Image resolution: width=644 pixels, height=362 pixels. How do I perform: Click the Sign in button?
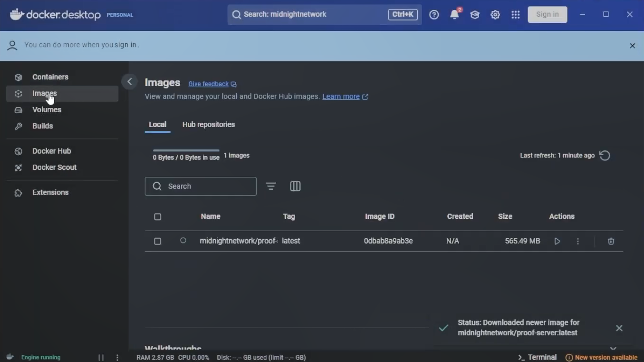pos(547,14)
